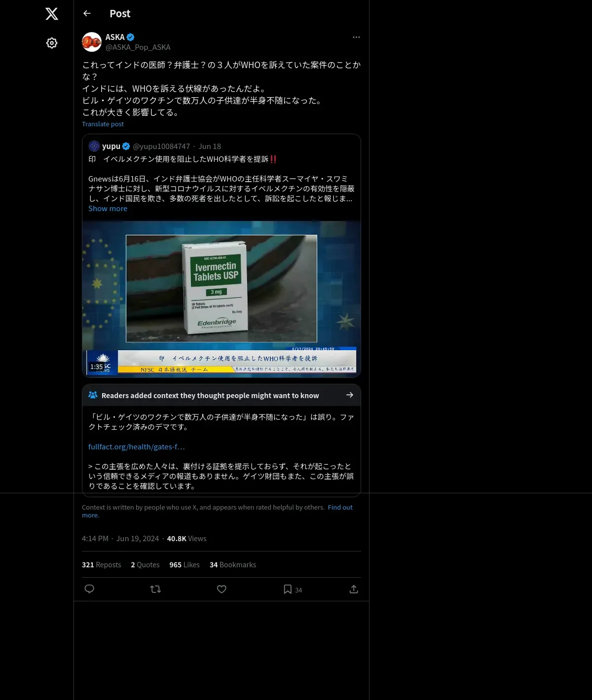Like the post with the heart icon
The height and width of the screenshot is (700, 592).
(222, 589)
